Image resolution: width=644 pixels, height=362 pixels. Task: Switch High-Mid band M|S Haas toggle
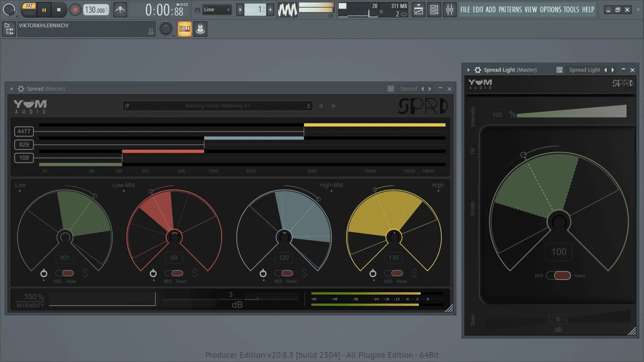tap(284, 273)
